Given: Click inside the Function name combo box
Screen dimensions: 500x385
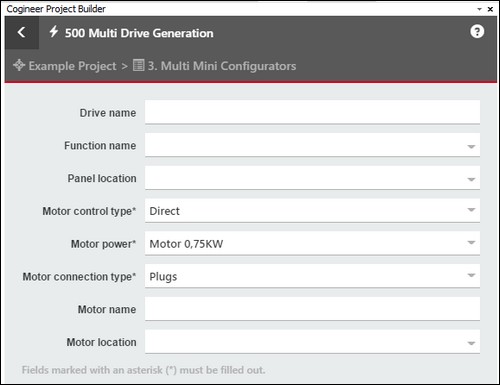Looking at the screenshot, I should pos(312,145).
